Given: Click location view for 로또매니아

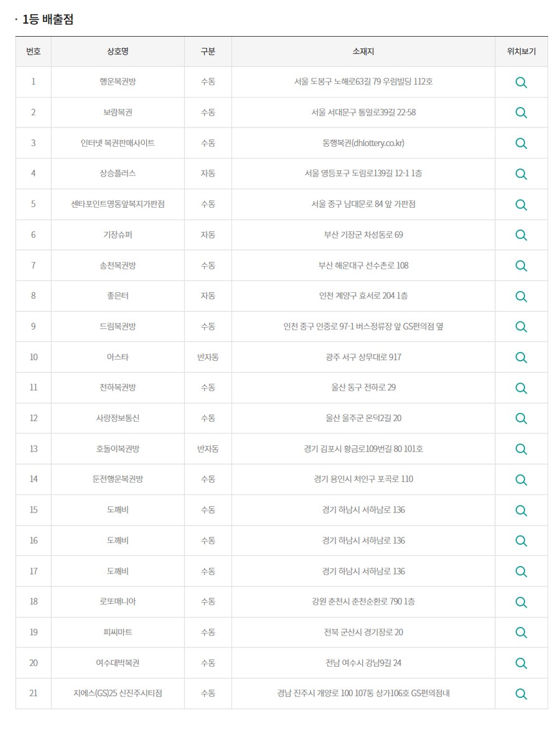Looking at the screenshot, I should [x=521, y=601].
